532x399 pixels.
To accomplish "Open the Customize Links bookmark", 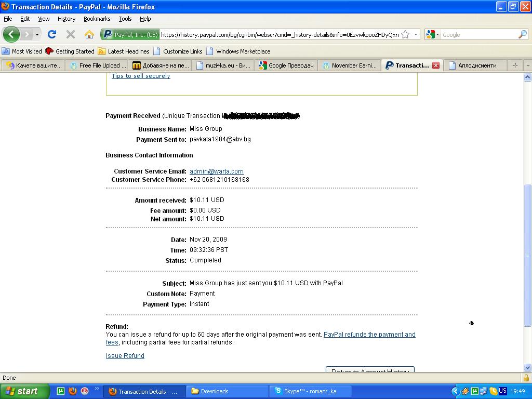I will pos(178,51).
